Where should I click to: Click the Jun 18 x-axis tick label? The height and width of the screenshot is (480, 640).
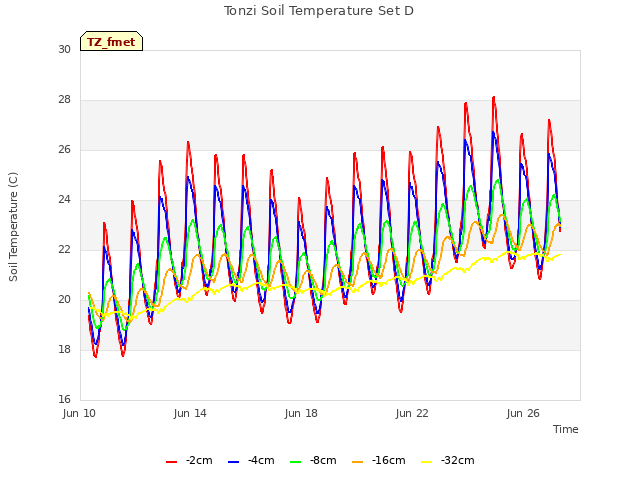coord(301,413)
